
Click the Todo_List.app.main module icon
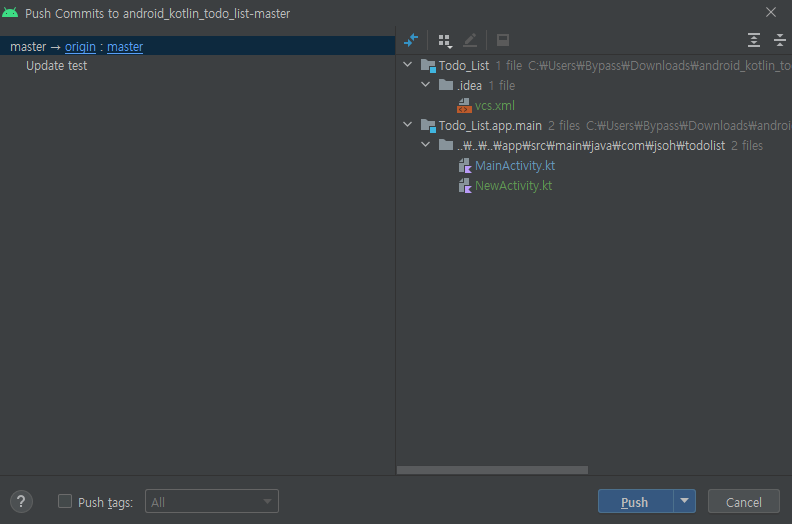click(x=428, y=125)
